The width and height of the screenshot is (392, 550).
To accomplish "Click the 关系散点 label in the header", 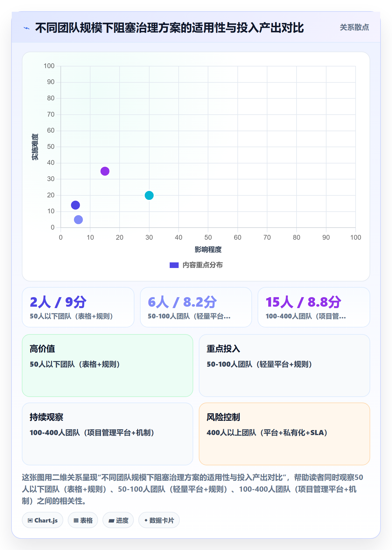I will point(354,27).
